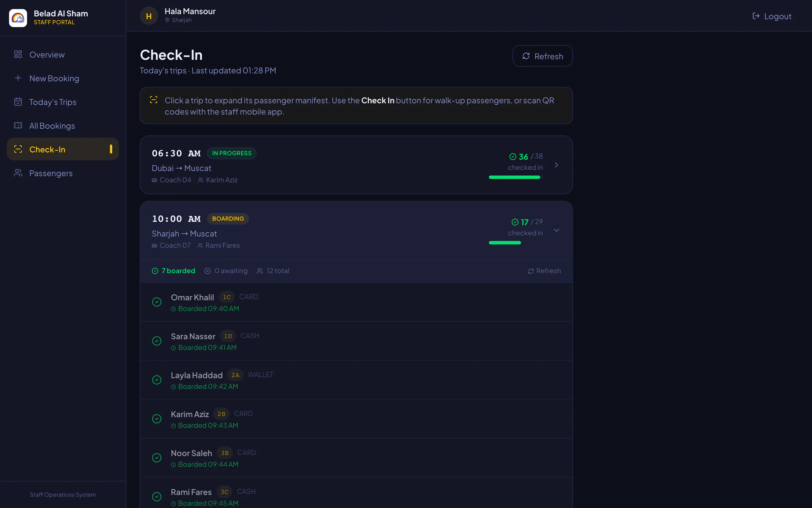The image size is (812, 508).
Task: Log out of the staff portal
Action: coord(772,16)
